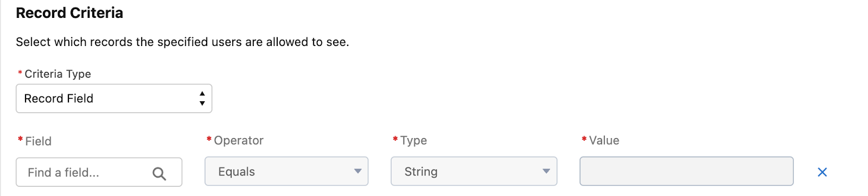The image size is (868, 196).
Task: Click the arrow icon on the String dropdown
Action: point(546,171)
